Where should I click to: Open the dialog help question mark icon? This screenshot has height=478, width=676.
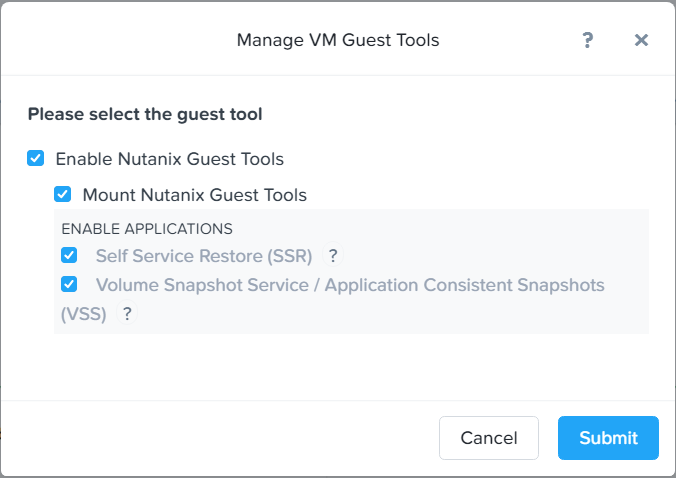(587, 40)
